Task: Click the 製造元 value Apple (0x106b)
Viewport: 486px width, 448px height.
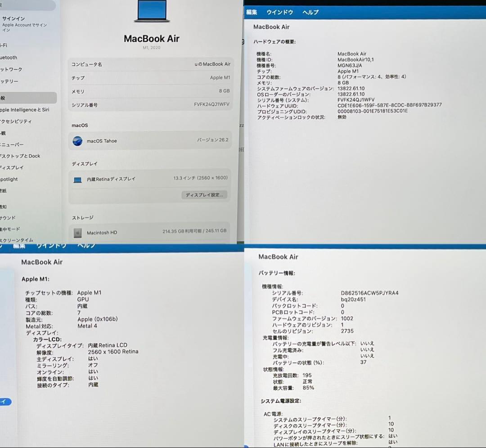Action: click(97, 319)
